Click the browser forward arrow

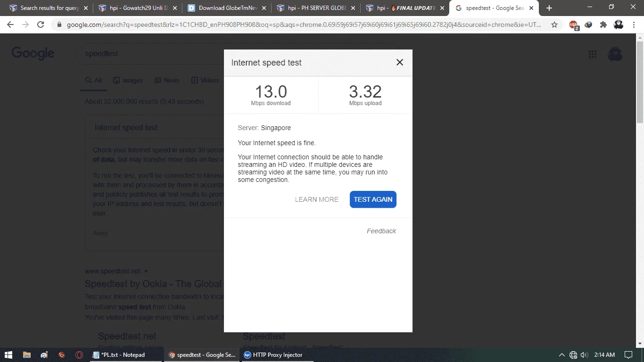[25, 25]
